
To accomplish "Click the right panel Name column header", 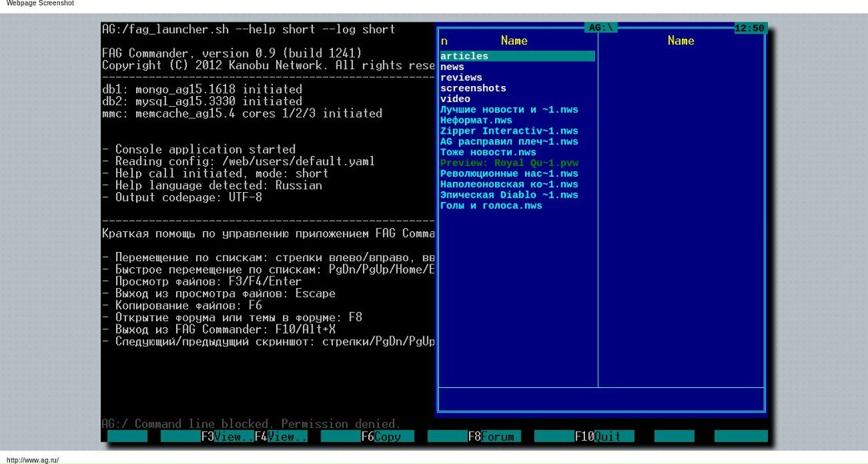I will [x=680, y=41].
